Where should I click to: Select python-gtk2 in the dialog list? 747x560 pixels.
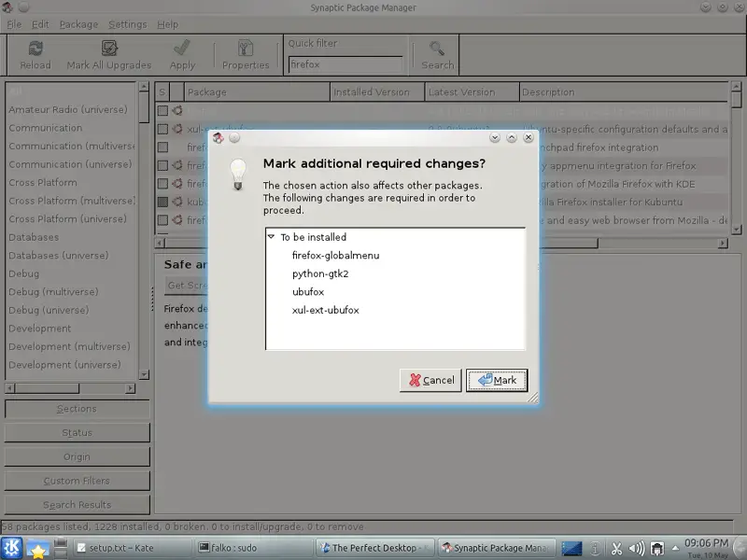[320, 273]
